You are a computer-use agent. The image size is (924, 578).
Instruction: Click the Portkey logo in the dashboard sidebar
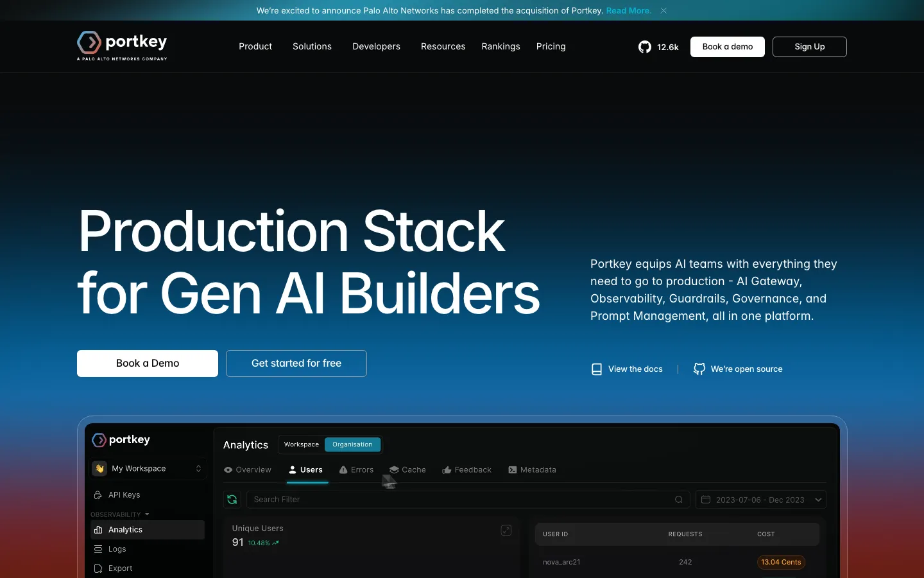(x=121, y=440)
